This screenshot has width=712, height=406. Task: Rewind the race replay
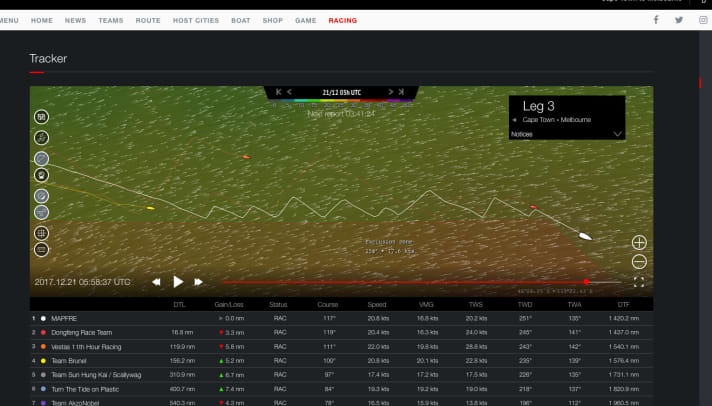tap(156, 282)
